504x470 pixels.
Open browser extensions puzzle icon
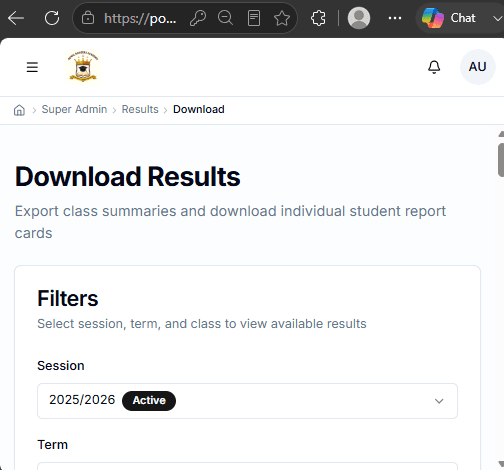point(318,18)
